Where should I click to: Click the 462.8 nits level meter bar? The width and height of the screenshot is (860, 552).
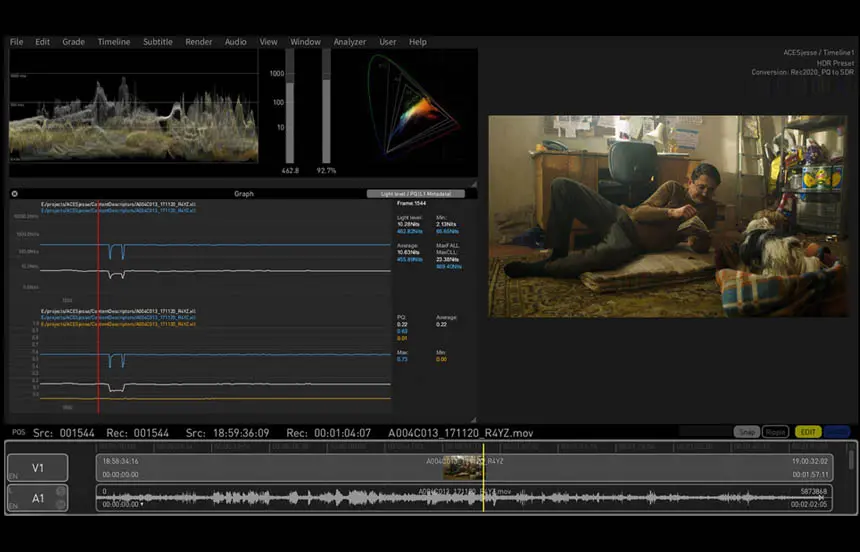[x=290, y=106]
